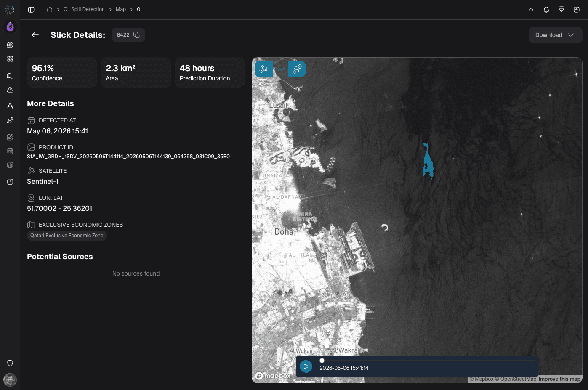This screenshot has width=588, height=390.
Task: Open the route tracking sidebar icon
Action: point(10,120)
